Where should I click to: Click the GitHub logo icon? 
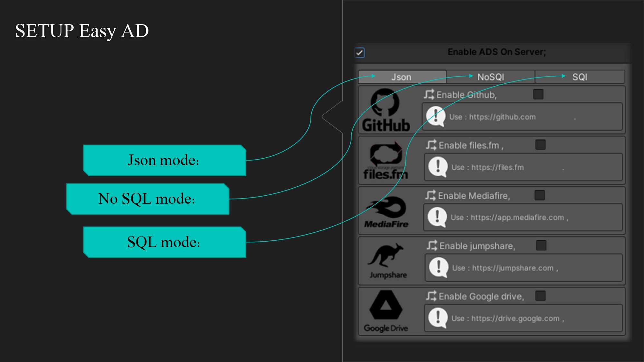click(385, 102)
